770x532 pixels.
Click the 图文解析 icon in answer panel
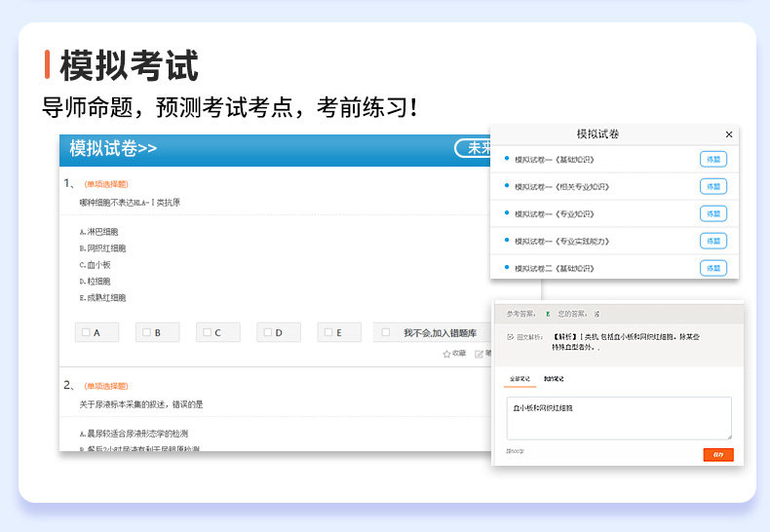coord(510,337)
